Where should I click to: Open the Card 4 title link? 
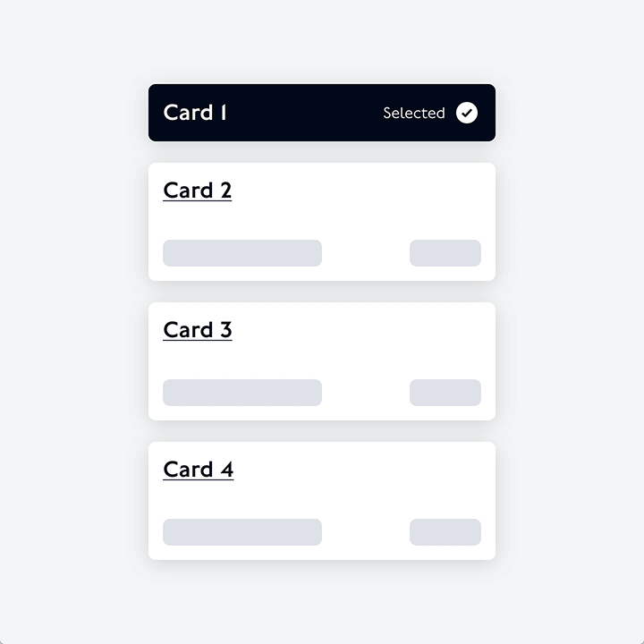[199, 470]
